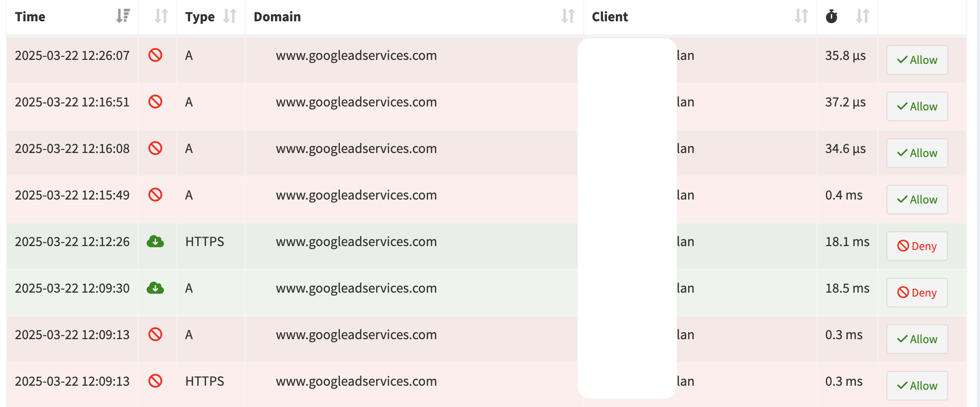The image size is (980, 407).
Task: Allow the domain from the 12:16:51 query
Action: (917, 106)
